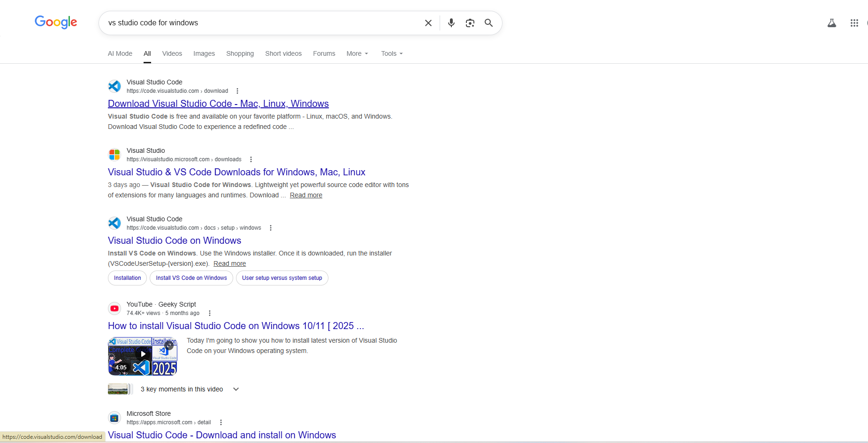Click the Microsoft Store source name
Viewport: 868px width, 443px height.
click(149, 413)
